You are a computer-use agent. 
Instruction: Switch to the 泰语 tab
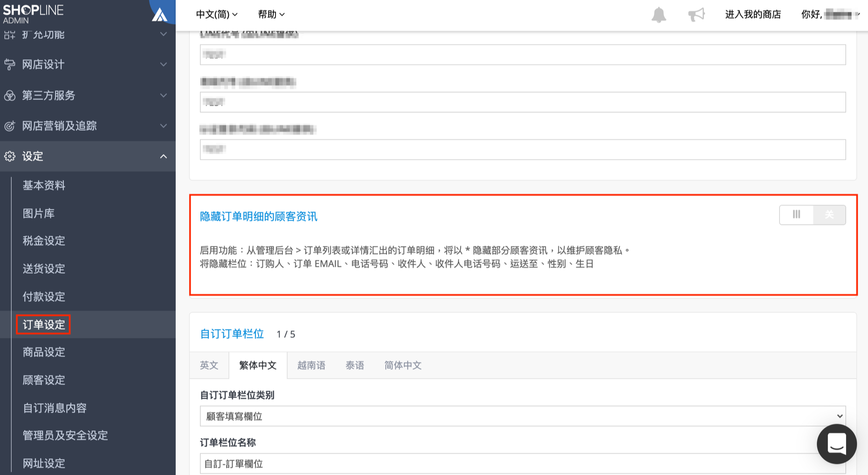[x=355, y=365]
